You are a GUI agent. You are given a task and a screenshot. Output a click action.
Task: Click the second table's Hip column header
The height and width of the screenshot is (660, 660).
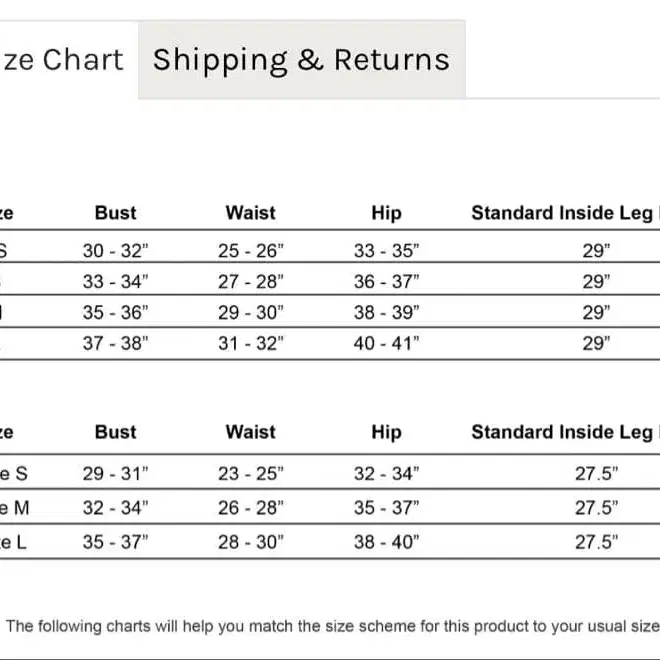click(x=386, y=432)
